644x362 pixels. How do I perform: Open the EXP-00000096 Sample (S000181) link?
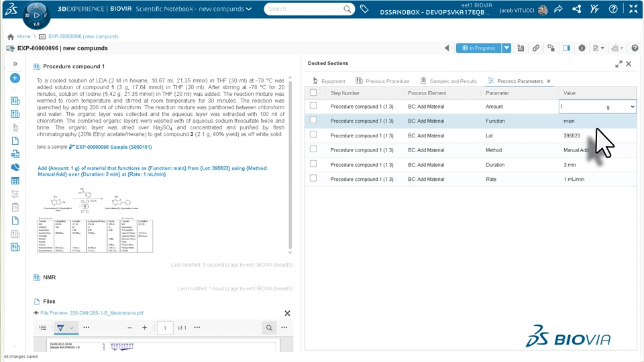tap(113, 147)
